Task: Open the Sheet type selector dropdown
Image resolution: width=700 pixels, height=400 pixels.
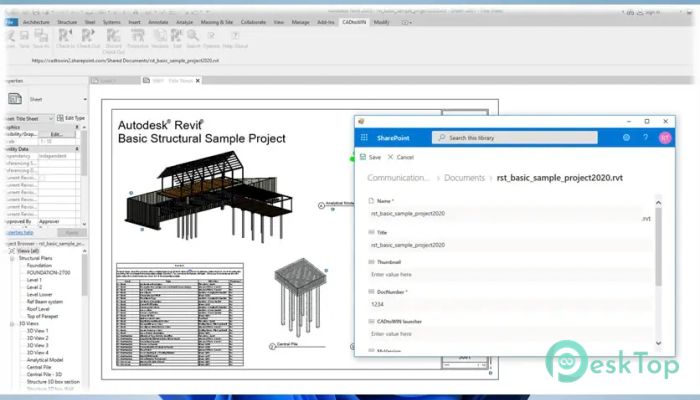Action: 85,99
